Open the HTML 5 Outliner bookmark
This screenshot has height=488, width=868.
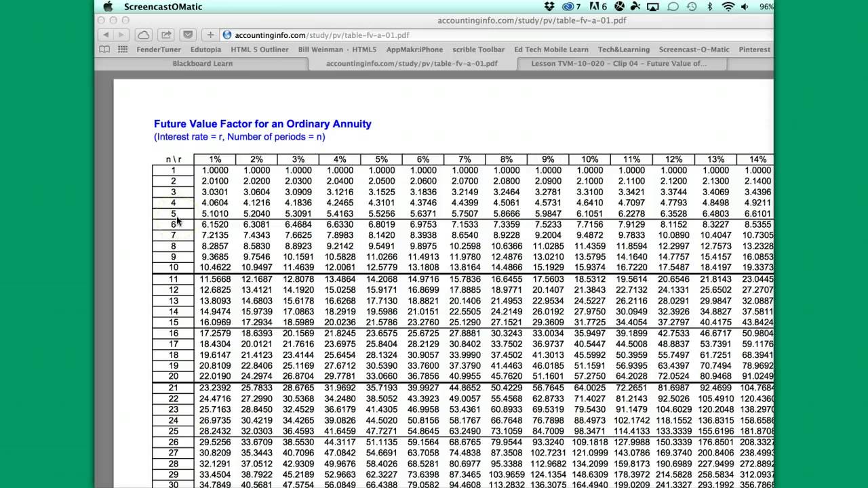pos(259,49)
